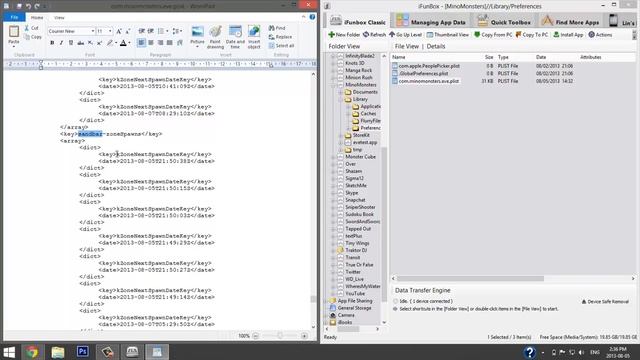Underline text in WordPad
Viewport: 640px width, 360px height.
point(71,43)
